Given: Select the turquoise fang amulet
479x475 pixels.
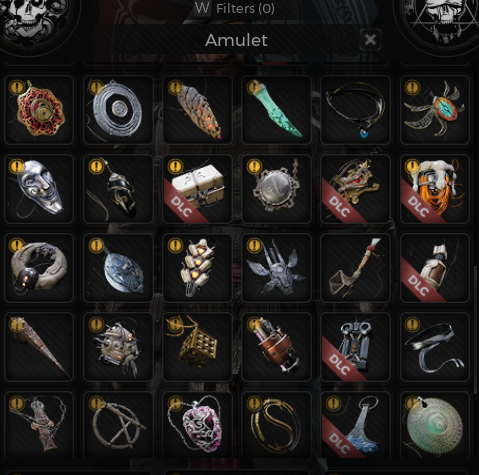Looking at the screenshot, I should (276, 110).
